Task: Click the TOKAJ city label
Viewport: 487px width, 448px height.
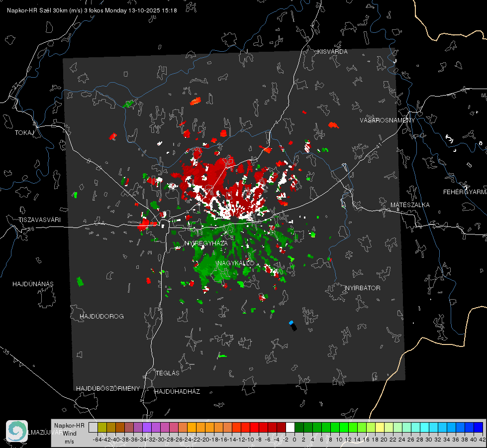Action: click(24, 133)
